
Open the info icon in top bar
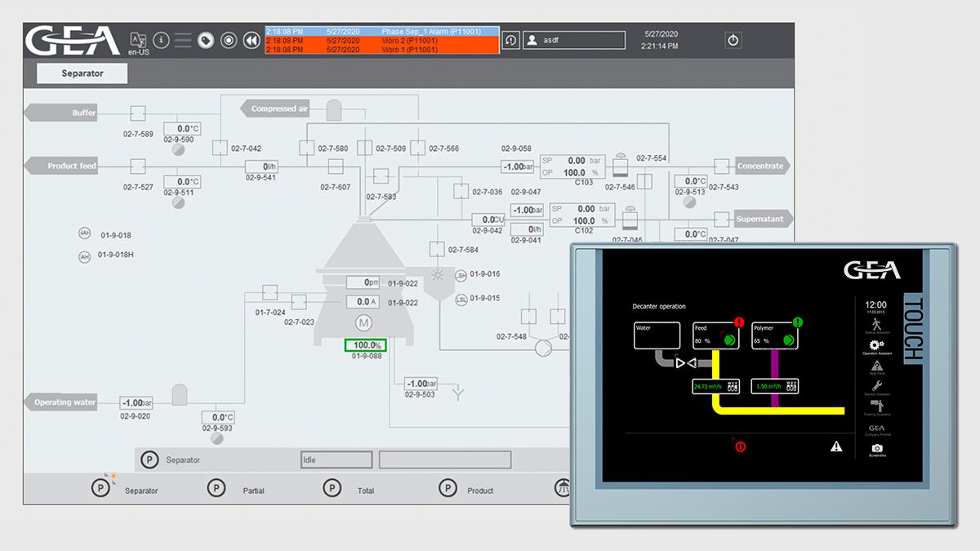[x=161, y=40]
